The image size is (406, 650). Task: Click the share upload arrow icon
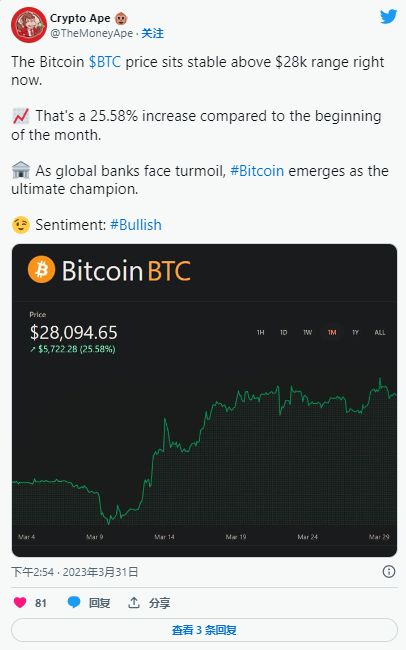134,602
